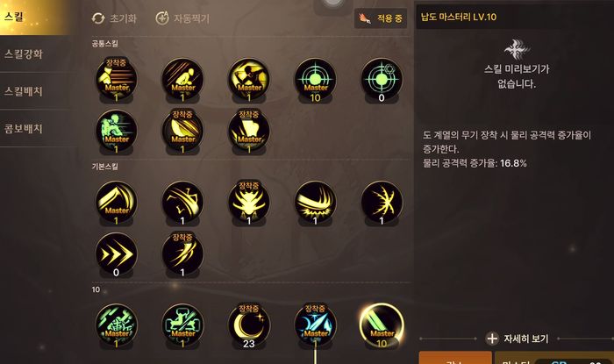This screenshot has height=364, width=614.
Task: Click the orange button in the detail panel
Action: click(455, 358)
